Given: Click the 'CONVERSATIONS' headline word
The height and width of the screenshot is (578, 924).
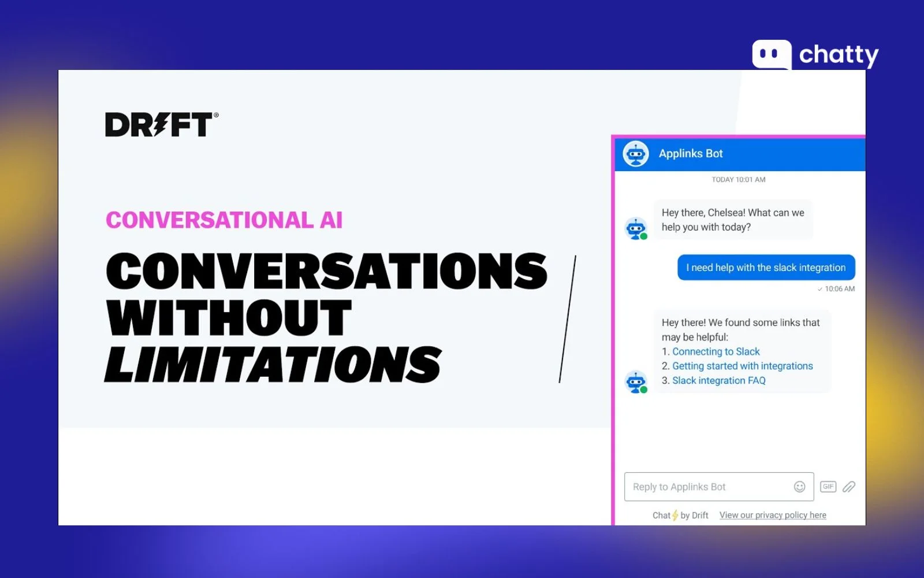Looking at the screenshot, I should [x=326, y=271].
